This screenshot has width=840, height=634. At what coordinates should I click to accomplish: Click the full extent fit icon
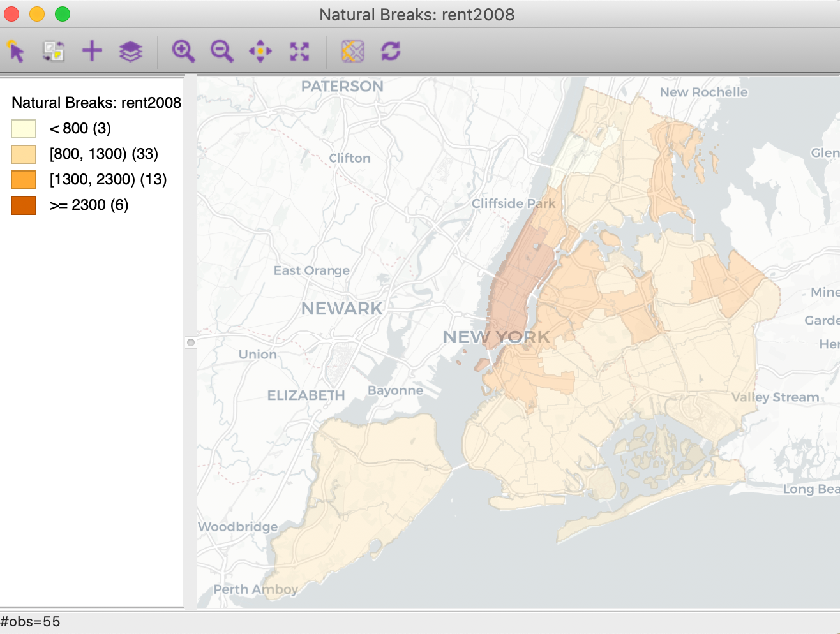299,51
